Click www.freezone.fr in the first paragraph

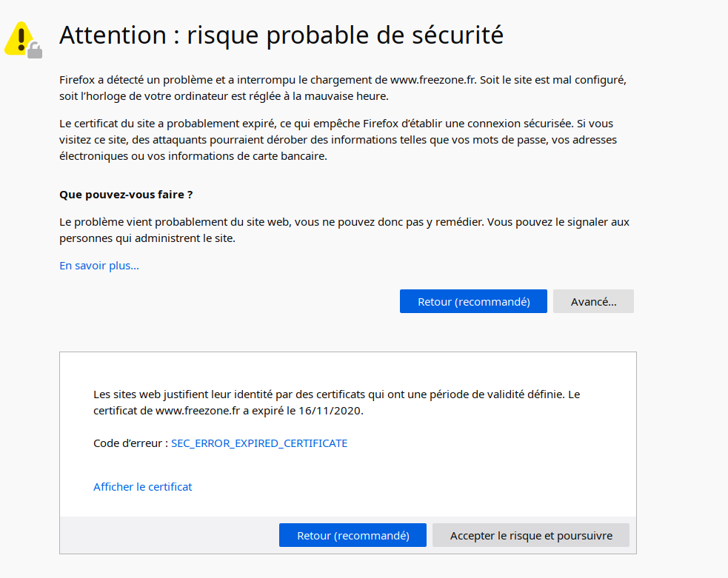(x=433, y=80)
